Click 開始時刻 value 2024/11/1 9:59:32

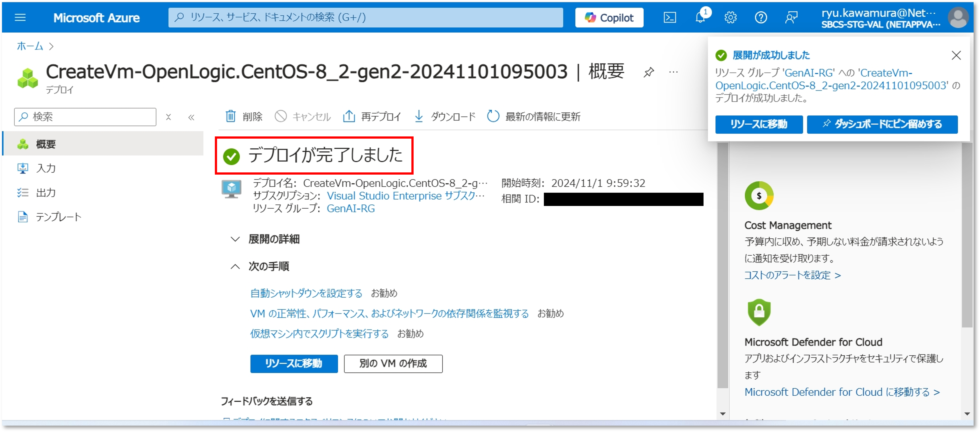(x=598, y=183)
